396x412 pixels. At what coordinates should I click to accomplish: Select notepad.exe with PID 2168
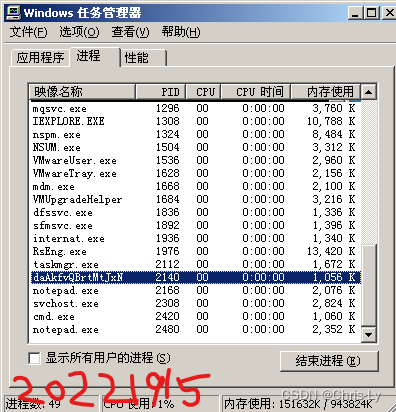(196, 290)
